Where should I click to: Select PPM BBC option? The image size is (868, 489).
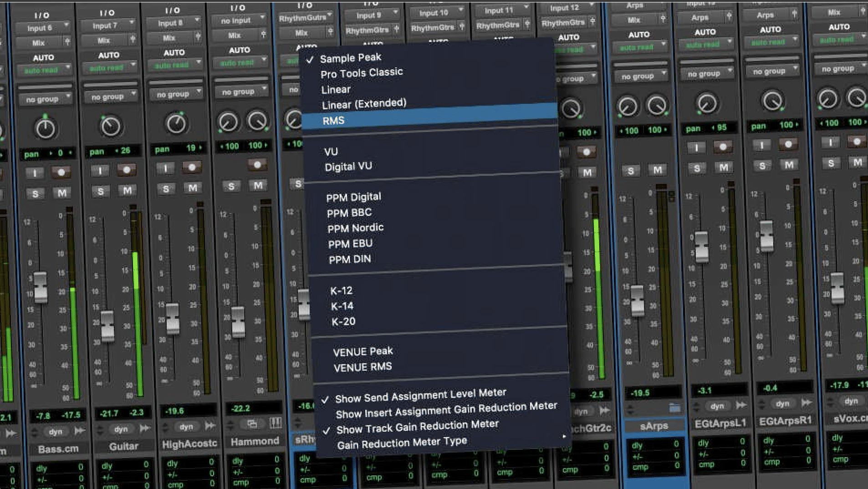pos(349,213)
